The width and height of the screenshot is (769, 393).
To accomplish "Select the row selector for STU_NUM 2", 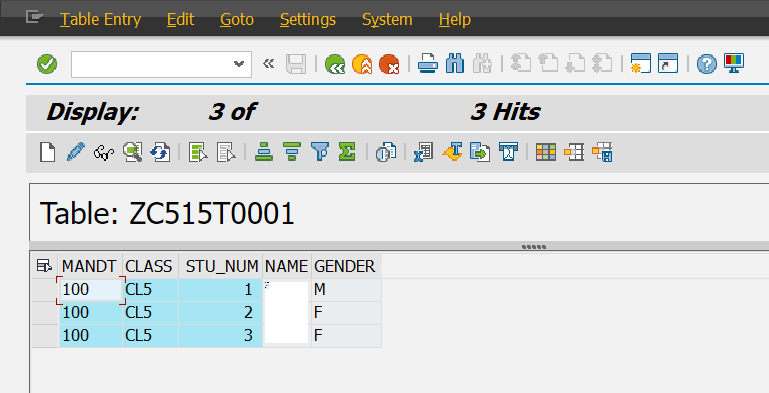I will 45,313.
